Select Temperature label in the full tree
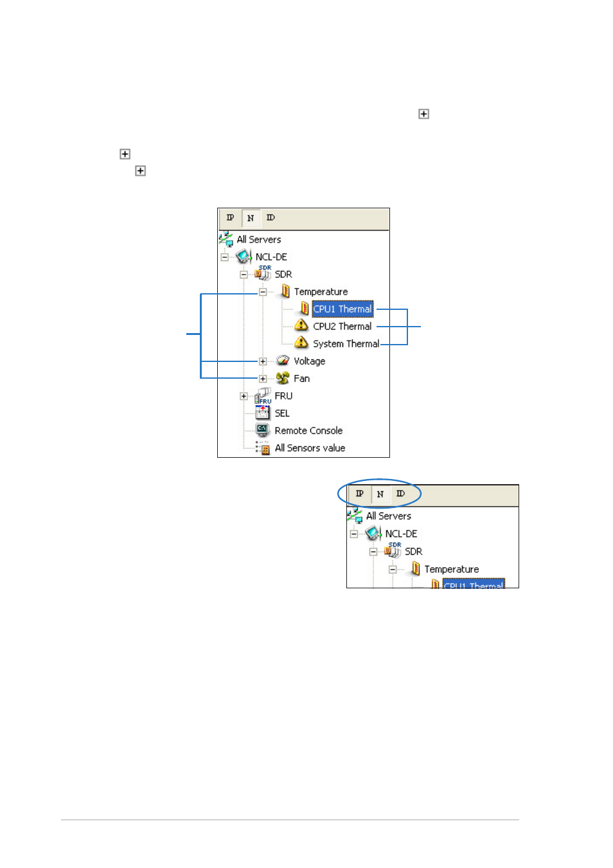 [x=321, y=291]
